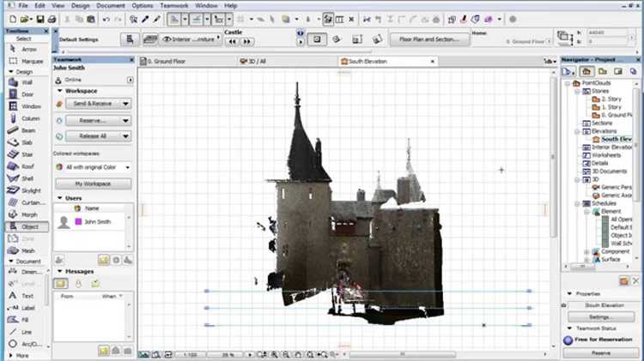Viewport: 644px width, 361px height.
Task: Open All with original Color dropdown
Action: [x=128, y=167]
